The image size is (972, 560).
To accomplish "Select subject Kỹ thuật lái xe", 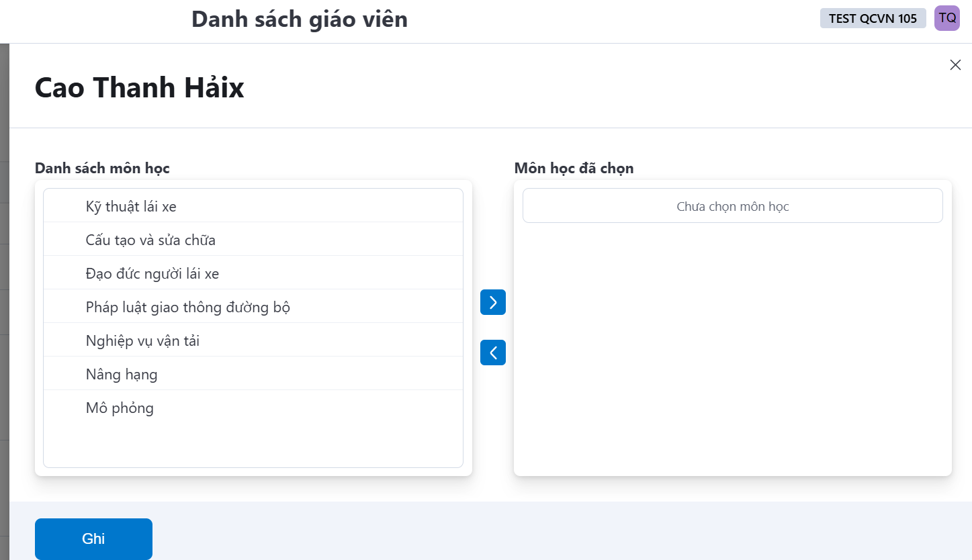I will click(253, 206).
